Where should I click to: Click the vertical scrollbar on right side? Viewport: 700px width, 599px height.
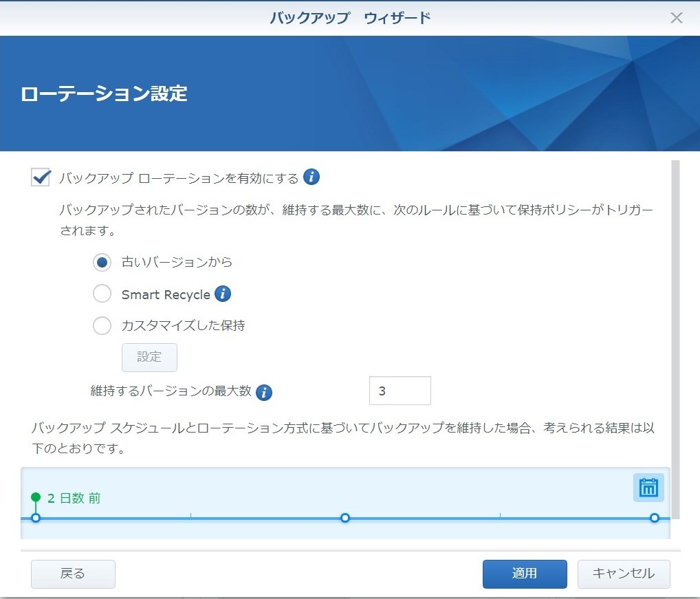click(675, 337)
